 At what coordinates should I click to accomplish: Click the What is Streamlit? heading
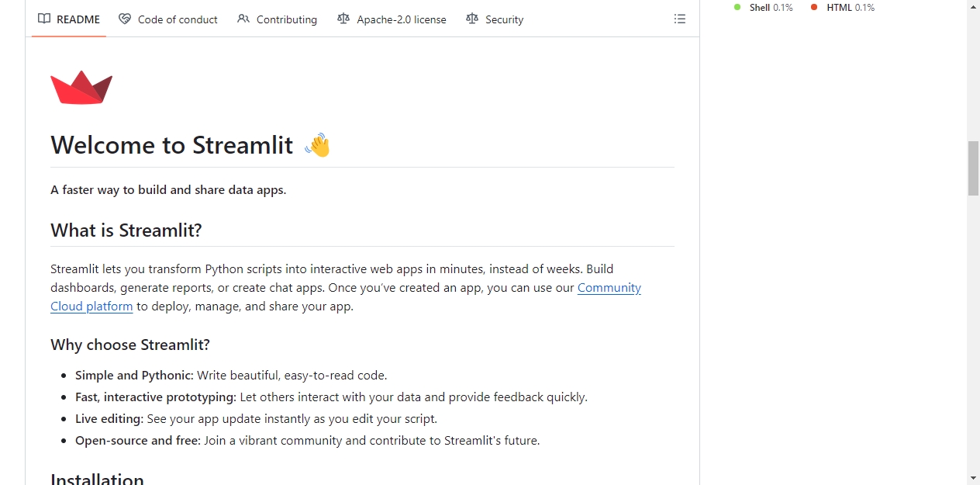click(x=126, y=230)
